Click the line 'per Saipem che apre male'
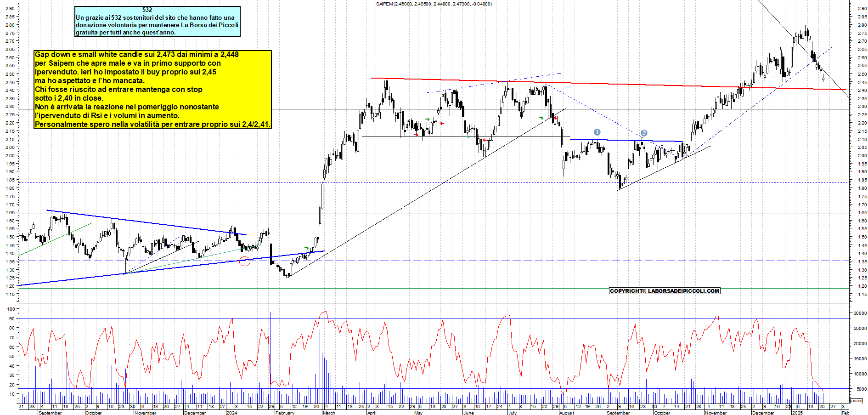Image resolution: width=868 pixels, height=415 pixels. coord(128,63)
